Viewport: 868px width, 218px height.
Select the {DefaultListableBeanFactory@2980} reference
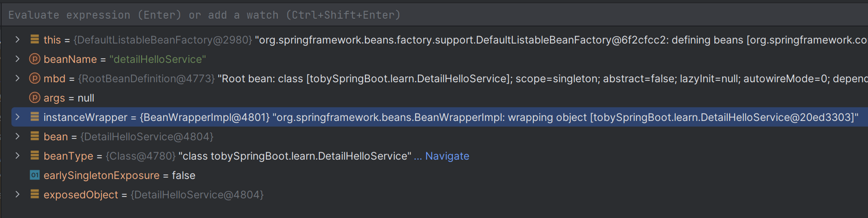[163, 40]
